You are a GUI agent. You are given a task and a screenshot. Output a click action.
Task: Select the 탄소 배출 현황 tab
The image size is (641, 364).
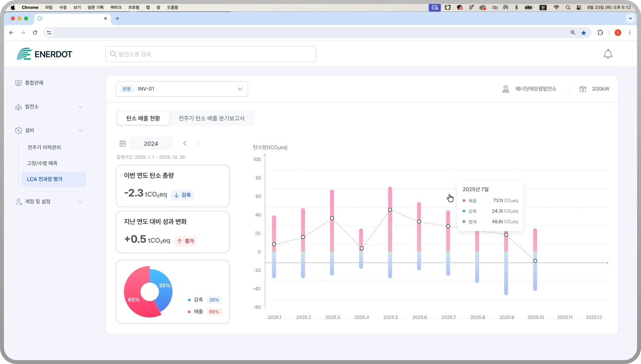click(143, 118)
